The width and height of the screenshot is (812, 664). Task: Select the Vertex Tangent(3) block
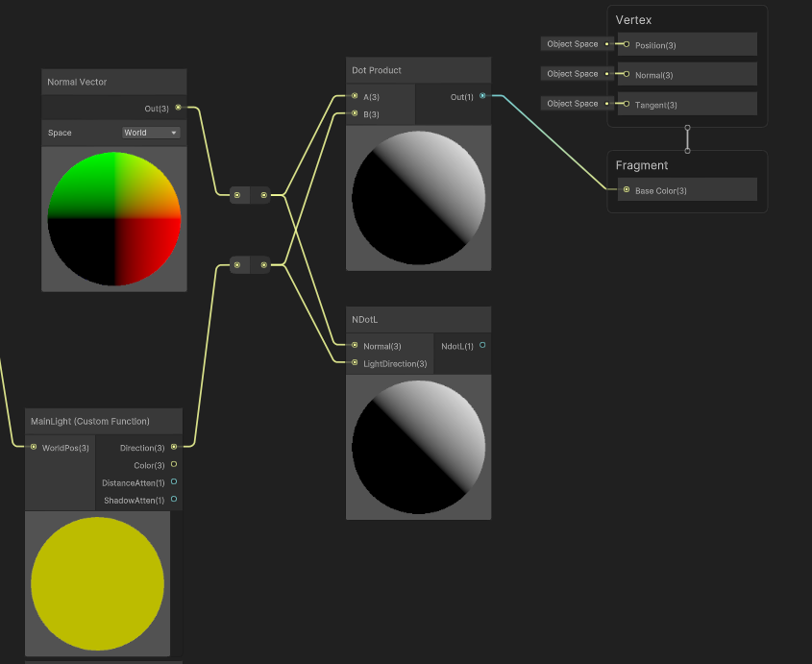click(687, 104)
